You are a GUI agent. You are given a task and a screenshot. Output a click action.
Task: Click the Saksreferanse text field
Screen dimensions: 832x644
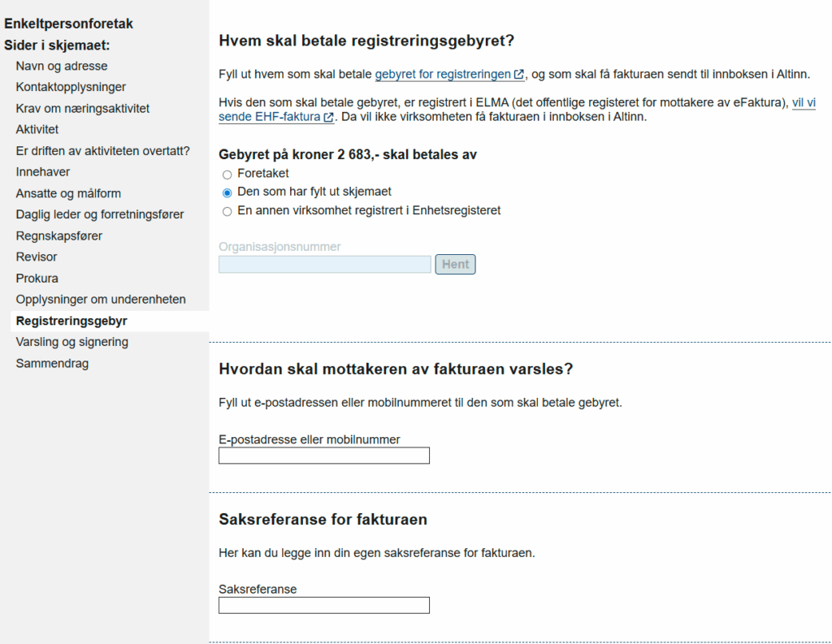[323, 605]
